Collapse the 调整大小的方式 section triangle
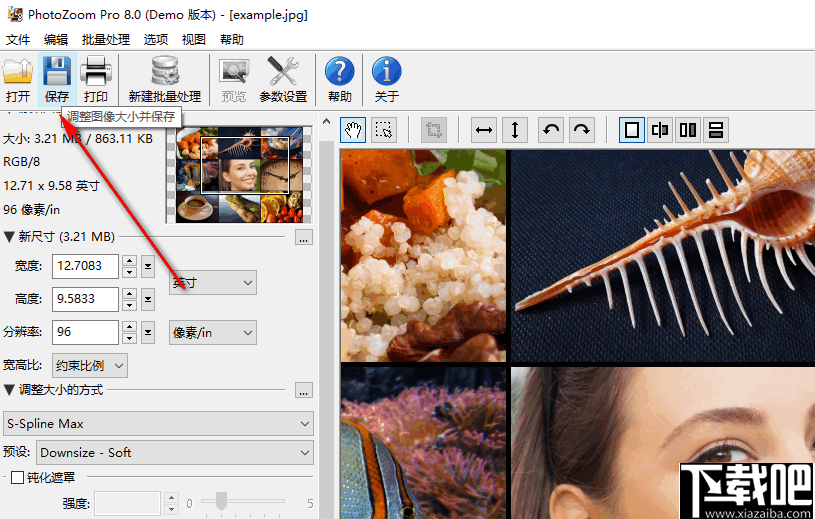The width and height of the screenshot is (815, 519). click(x=9, y=390)
